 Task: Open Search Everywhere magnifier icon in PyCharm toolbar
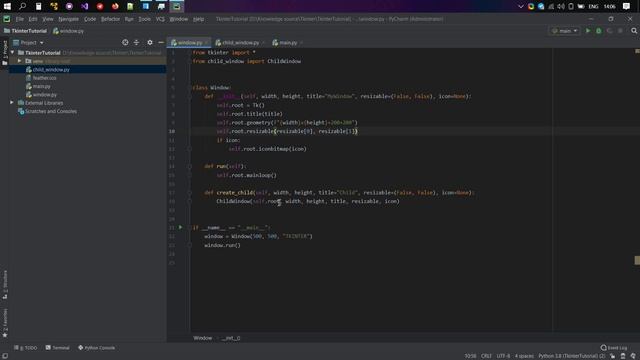[634, 31]
